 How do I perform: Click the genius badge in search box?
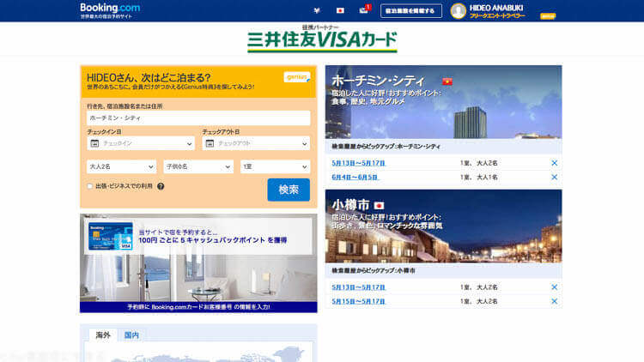[x=296, y=77]
